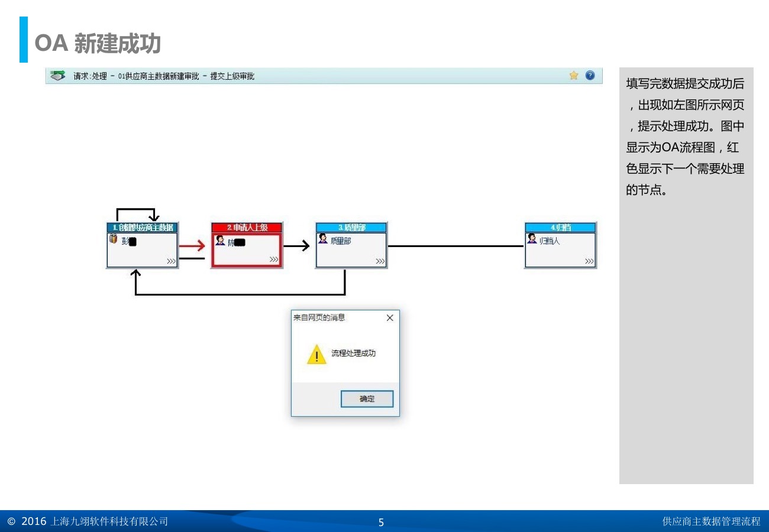This screenshot has width=769, height=532.
Task: Expand the >>> arrows in 归档 node
Action: (589, 261)
